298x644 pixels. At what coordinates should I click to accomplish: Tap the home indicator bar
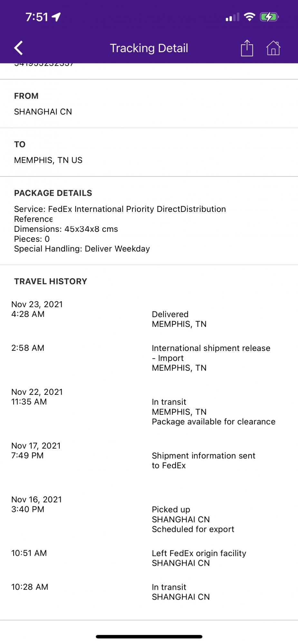(x=149, y=637)
